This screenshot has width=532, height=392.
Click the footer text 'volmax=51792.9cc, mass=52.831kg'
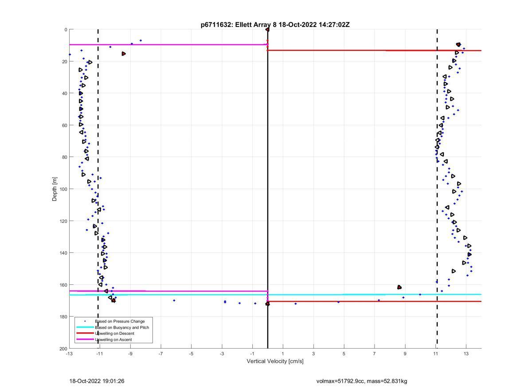coord(362,381)
